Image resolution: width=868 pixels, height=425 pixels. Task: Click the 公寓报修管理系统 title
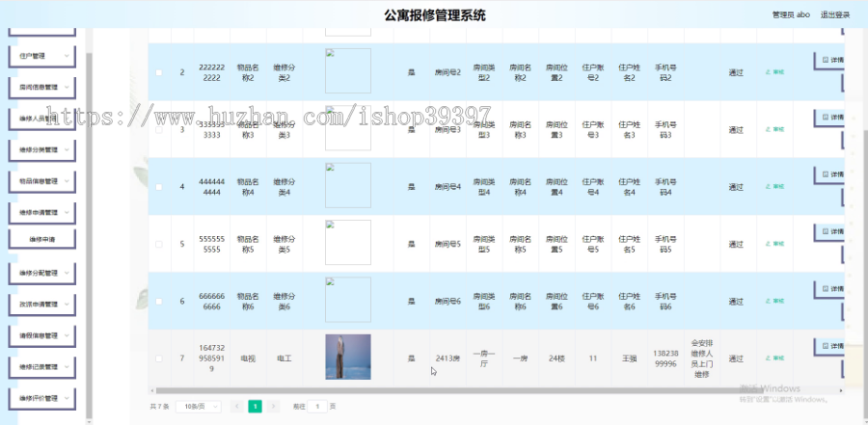(x=435, y=15)
